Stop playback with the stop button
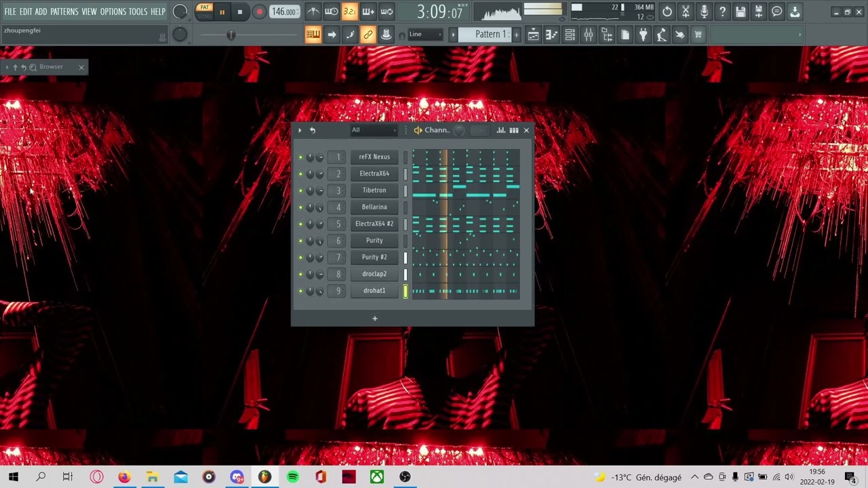The height and width of the screenshot is (488, 868). [x=240, y=12]
